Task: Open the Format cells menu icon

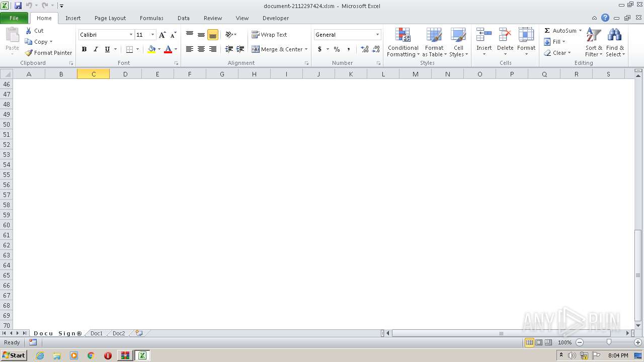Action: click(x=526, y=35)
